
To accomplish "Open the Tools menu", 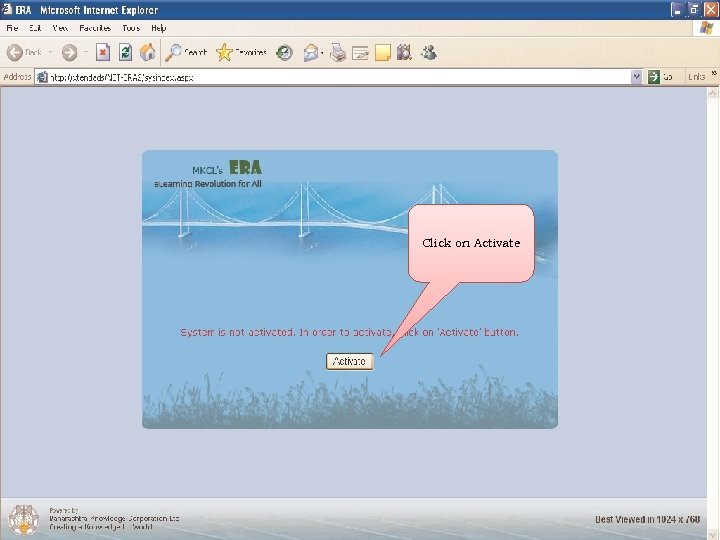I will (x=131, y=28).
